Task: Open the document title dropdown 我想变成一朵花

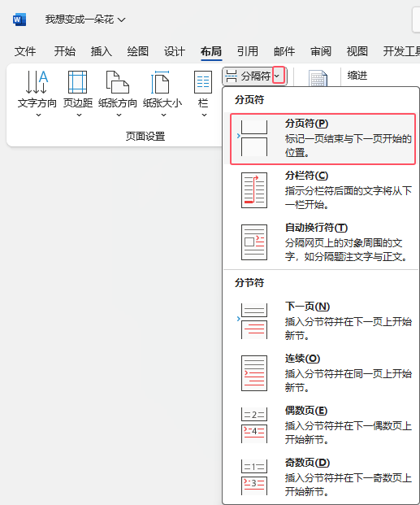Action: click(x=85, y=20)
